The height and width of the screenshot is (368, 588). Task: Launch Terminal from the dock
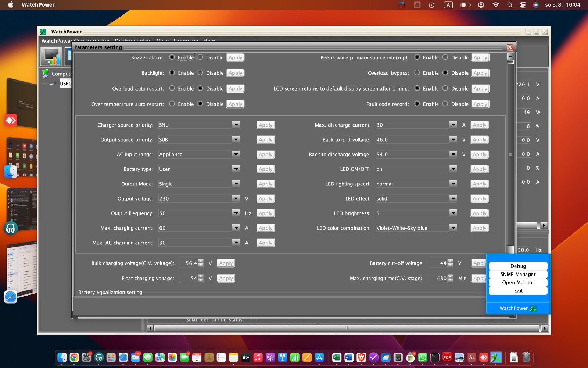click(435, 357)
